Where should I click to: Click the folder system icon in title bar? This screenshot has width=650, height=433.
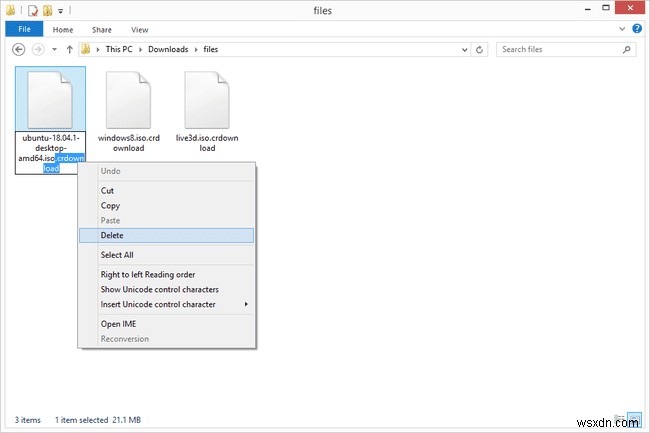coord(10,10)
